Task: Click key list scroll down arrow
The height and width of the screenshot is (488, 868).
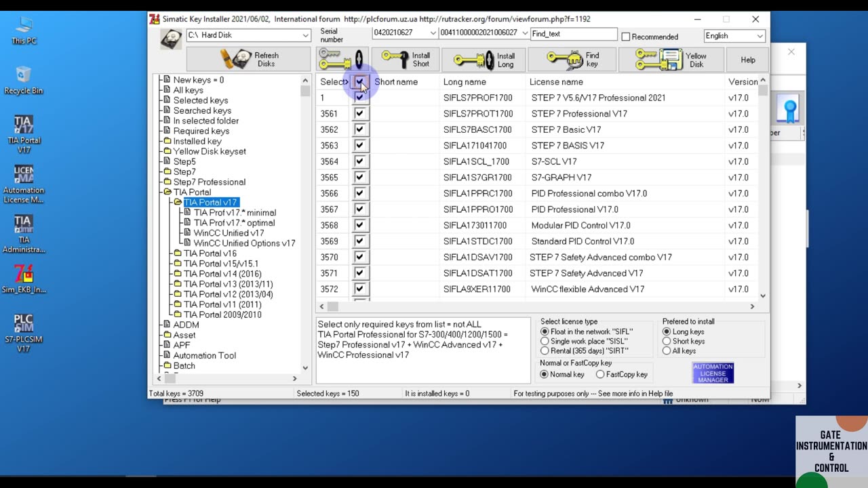Action: pos(763,296)
